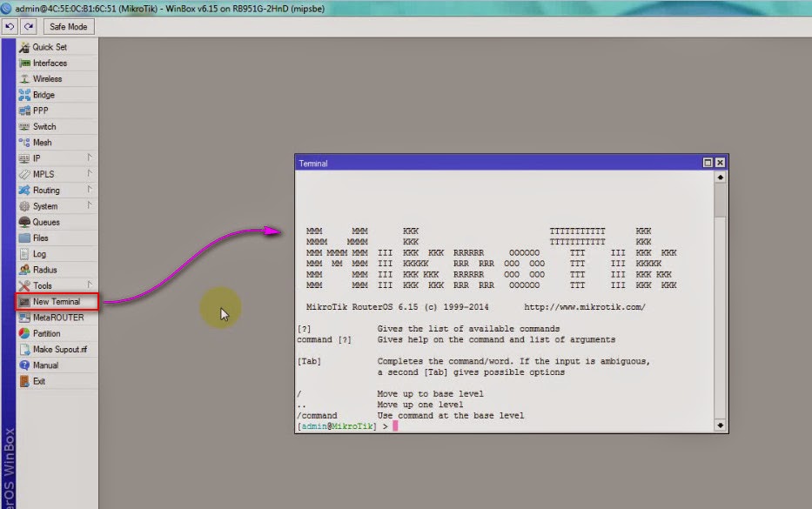Open the Queues menu label

(x=46, y=222)
